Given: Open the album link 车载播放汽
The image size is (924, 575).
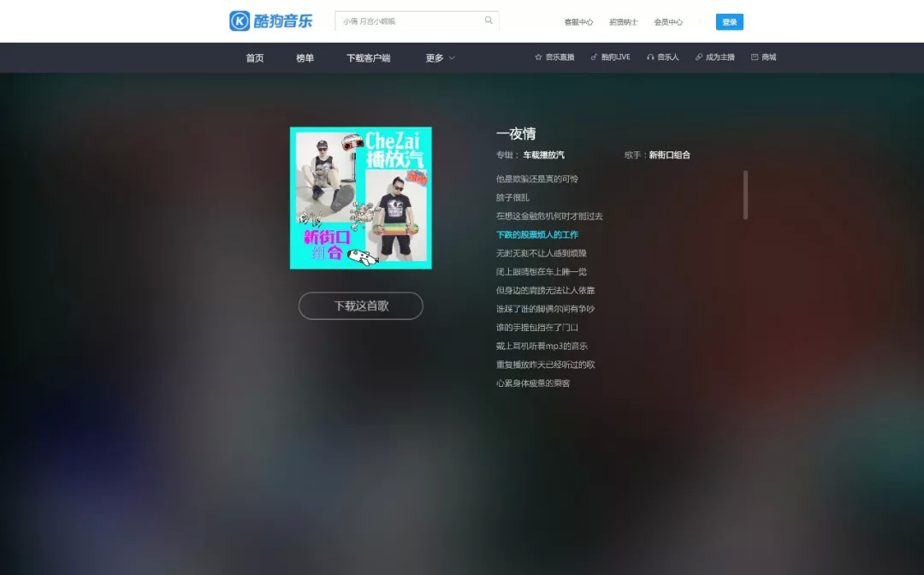Looking at the screenshot, I should (544, 155).
